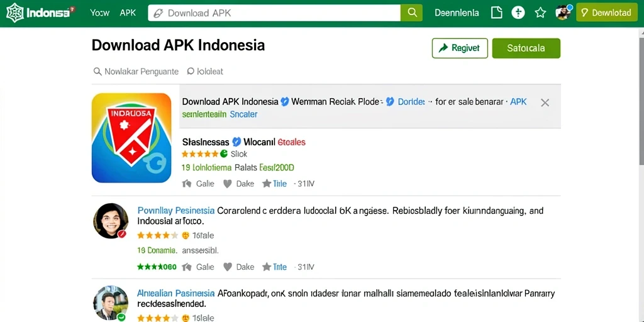The image size is (644, 322).
Task: Open Download APK Indonesia banner title
Action: [x=230, y=101]
